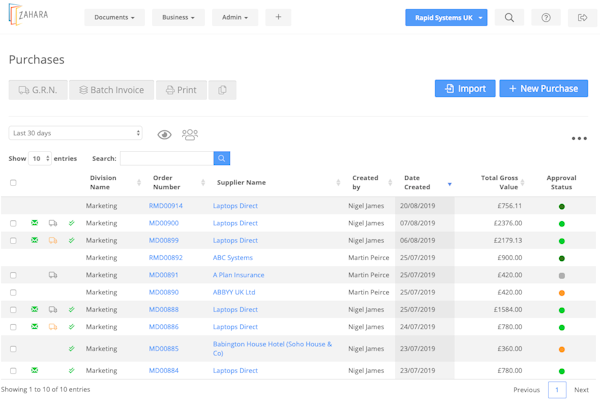Image resolution: width=600 pixels, height=409 pixels.
Task: Open the three dots more menu
Action: (x=579, y=139)
